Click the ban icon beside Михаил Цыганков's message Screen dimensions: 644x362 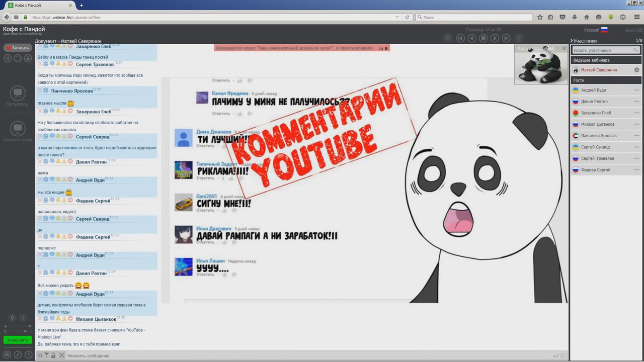tap(70, 319)
